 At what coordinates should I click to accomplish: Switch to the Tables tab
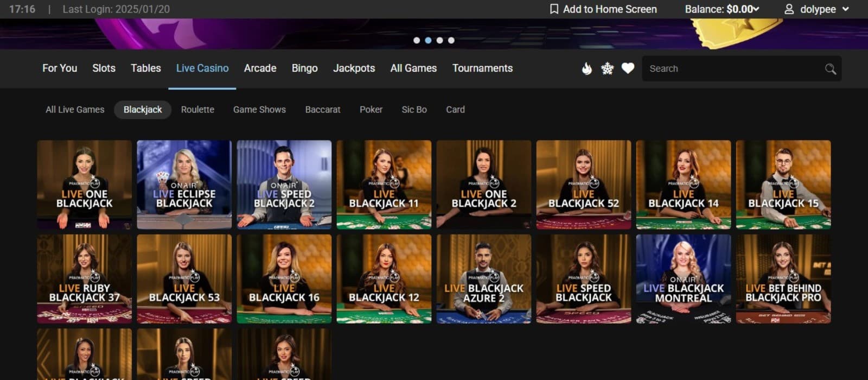tap(146, 68)
